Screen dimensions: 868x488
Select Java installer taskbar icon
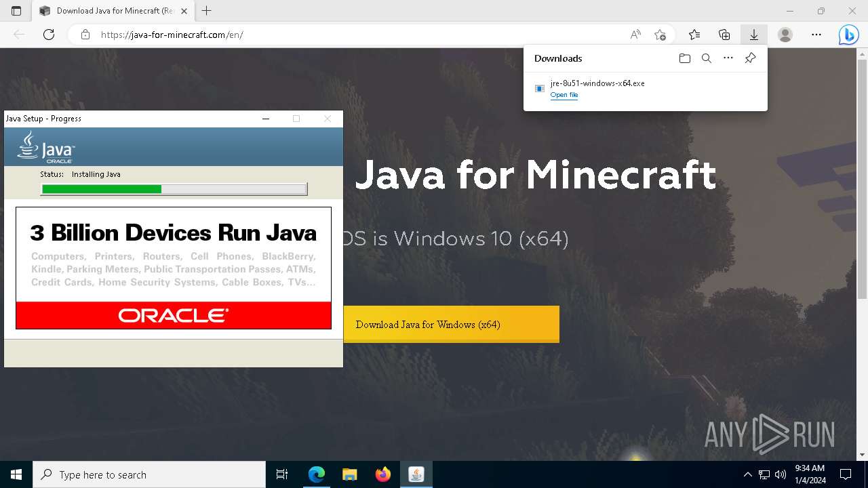[416, 474]
